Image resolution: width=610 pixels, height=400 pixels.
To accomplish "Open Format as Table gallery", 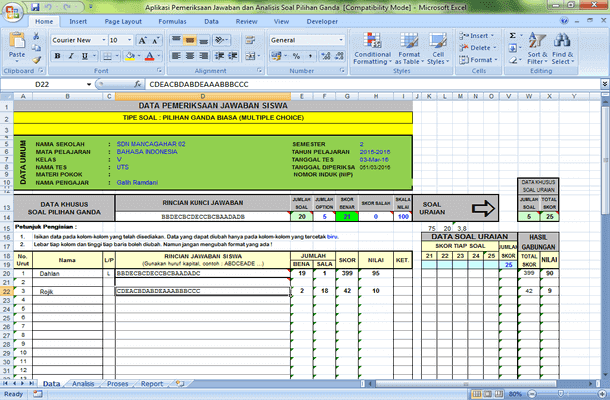I will pyautogui.click(x=409, y=49).
